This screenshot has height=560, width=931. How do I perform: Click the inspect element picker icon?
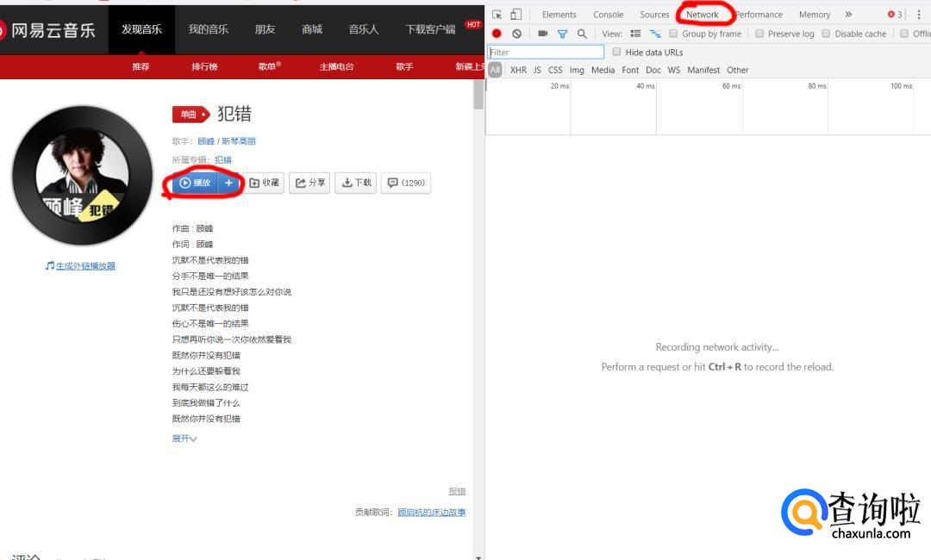point(497,15)
